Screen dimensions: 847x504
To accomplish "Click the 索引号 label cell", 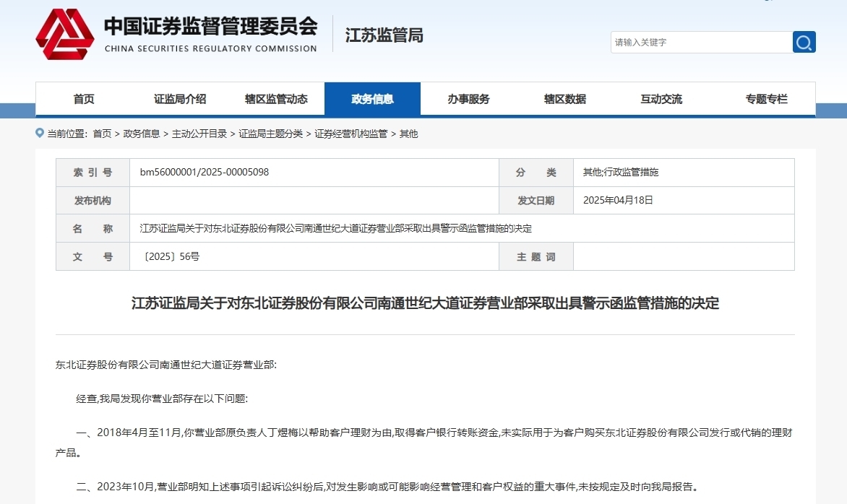I will click(93, 173).
